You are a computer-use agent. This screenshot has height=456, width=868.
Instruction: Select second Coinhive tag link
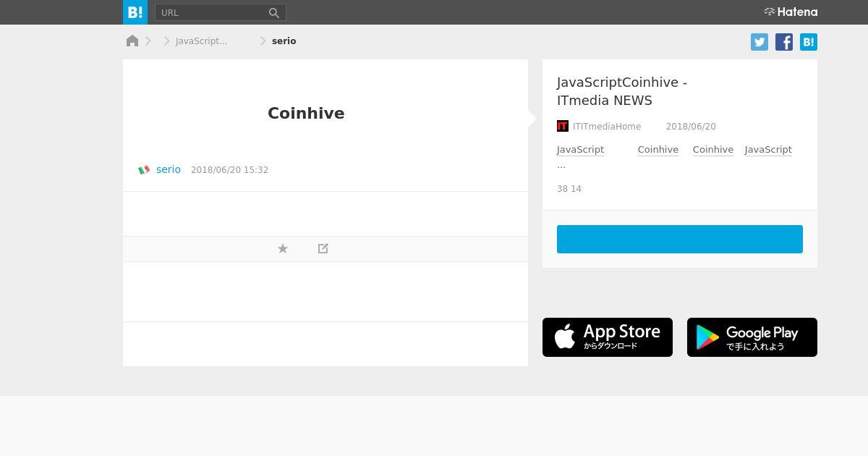(x=713, y=150)
